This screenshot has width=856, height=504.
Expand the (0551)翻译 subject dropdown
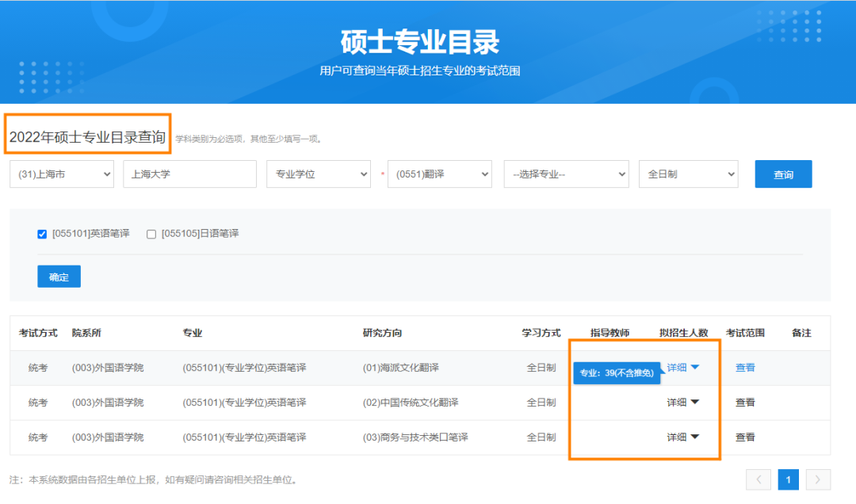(x=440, y=174)
